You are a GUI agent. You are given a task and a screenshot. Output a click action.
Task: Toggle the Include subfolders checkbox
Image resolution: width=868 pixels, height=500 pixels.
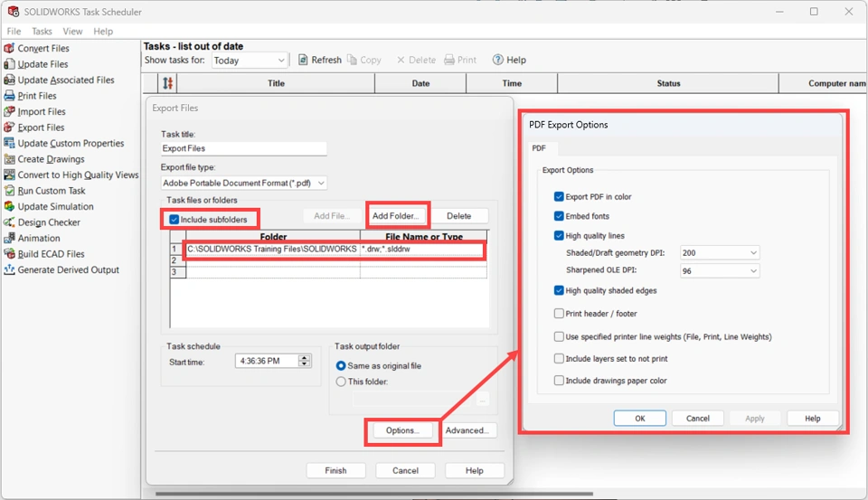tap(174, 220)
